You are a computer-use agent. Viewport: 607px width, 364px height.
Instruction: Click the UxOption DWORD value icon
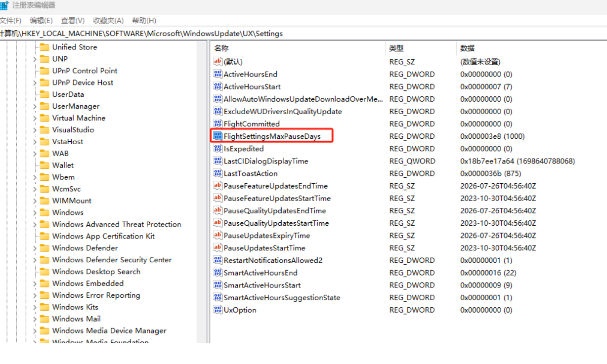tap(217, 310)
